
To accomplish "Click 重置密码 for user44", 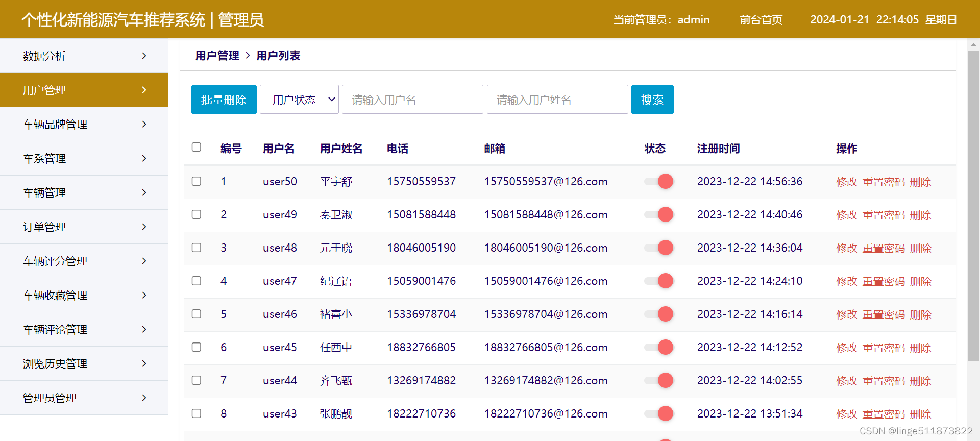I will click(x=884, y=381).
